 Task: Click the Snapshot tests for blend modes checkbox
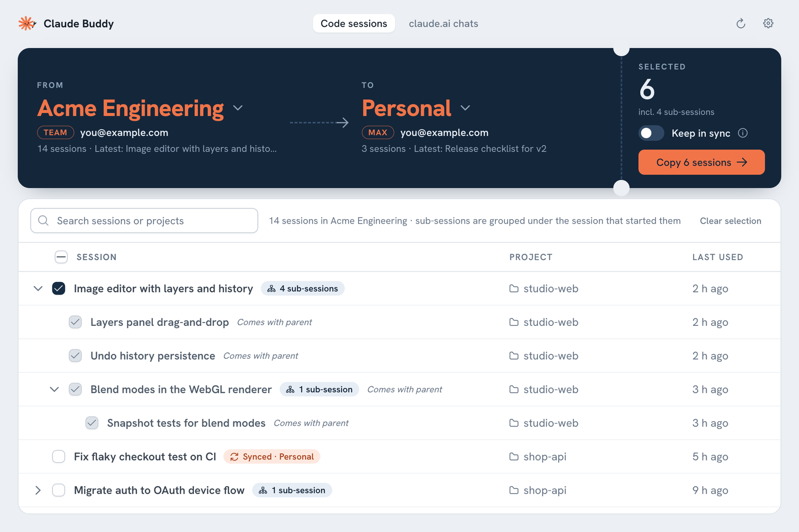coord(92,423)
